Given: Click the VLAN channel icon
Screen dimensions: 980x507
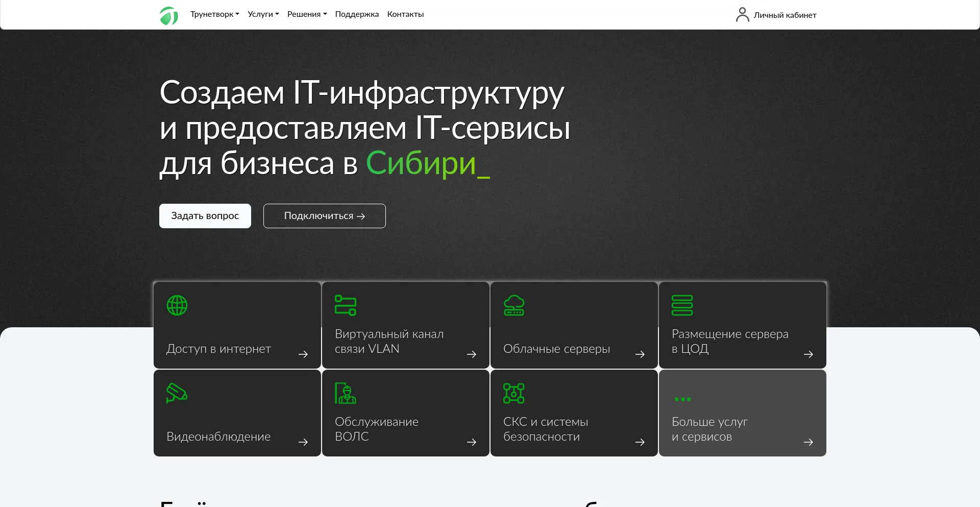Looking at the screenshot, I should pyautogui.click(x=346, y=305).
